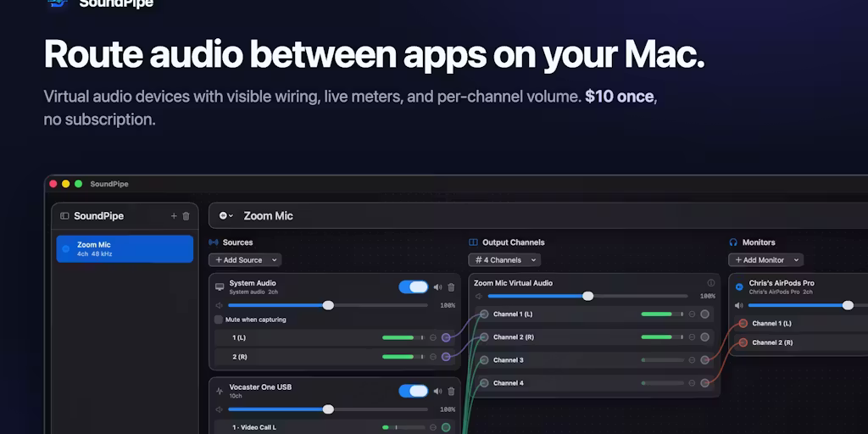The height and width of the screenshot is (434, 868).
Task: Click minus icon on 1 - Video Call L
Action: [x=433, y=427]
